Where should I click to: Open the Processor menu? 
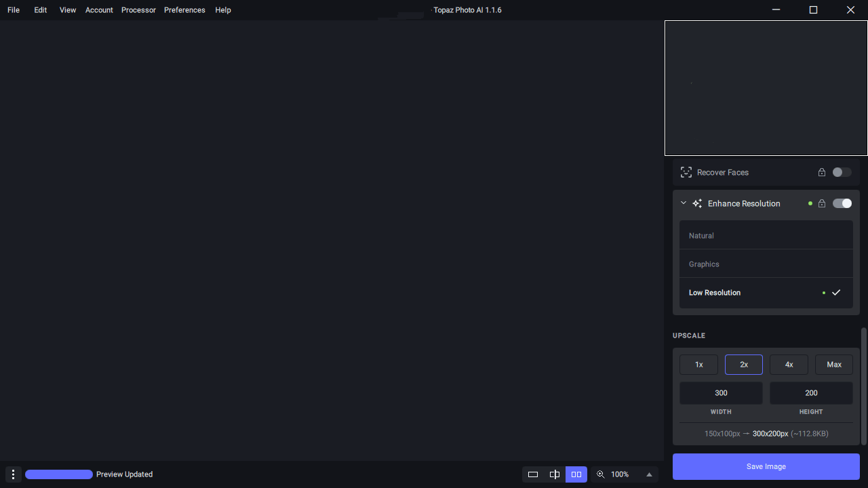pyautogui.click(x=138, y=10)
